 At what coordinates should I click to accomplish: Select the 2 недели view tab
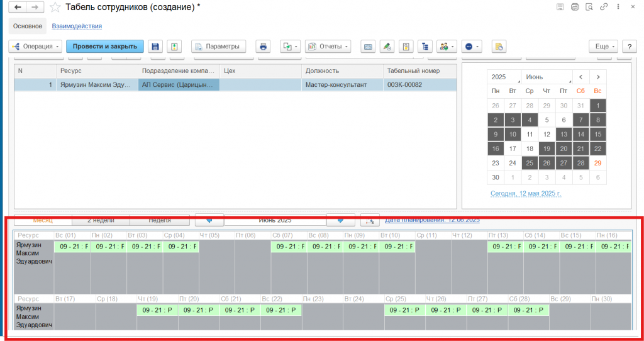pos(101,220)
